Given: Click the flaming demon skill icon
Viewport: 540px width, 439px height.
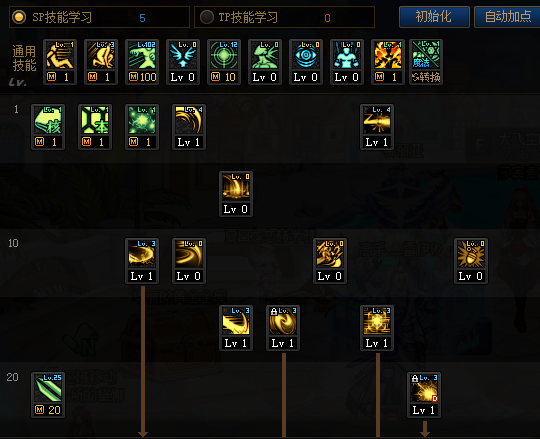Looking at the screenshot, I should point(388,62).
